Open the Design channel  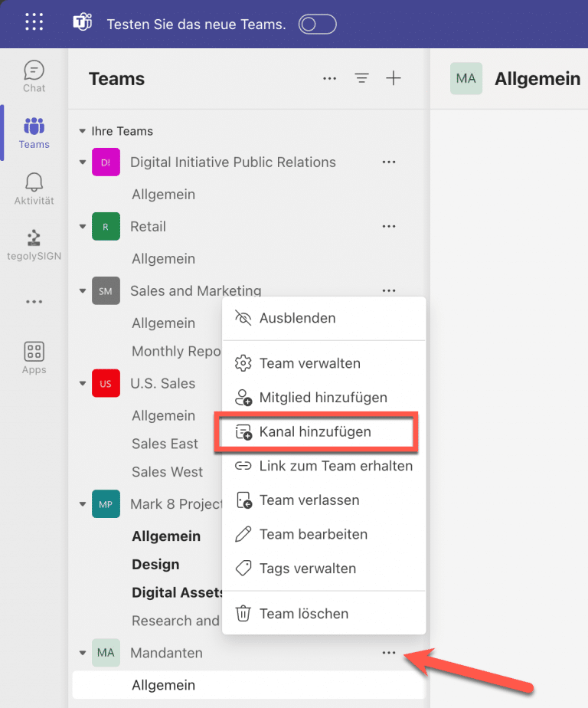coord(155,565)
